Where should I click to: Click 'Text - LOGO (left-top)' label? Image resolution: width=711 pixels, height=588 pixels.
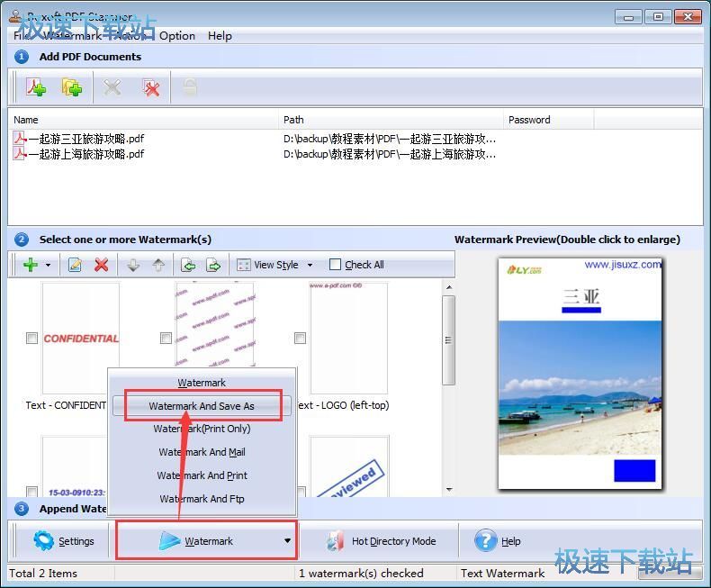tap(343, 405)
